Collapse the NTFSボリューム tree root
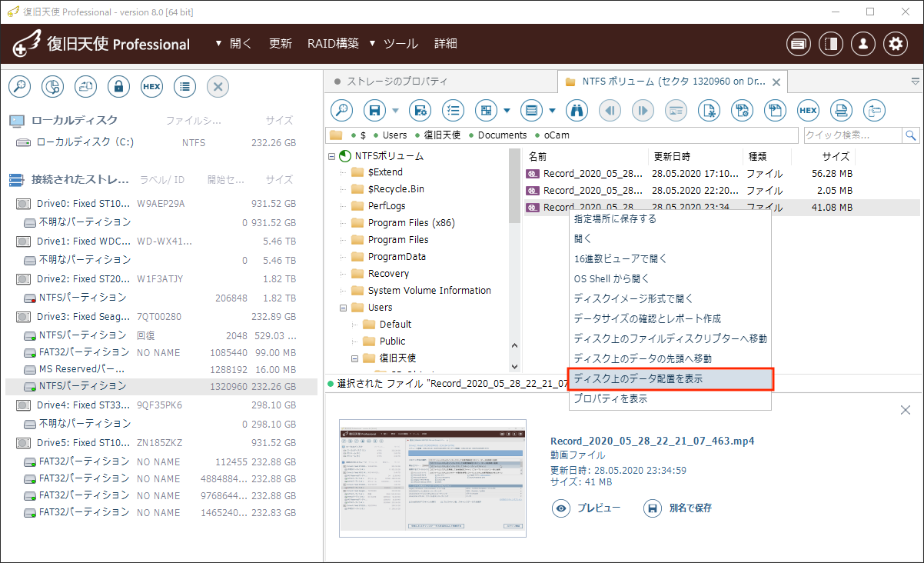The image size is (924, 563). (x=331, y=156)
